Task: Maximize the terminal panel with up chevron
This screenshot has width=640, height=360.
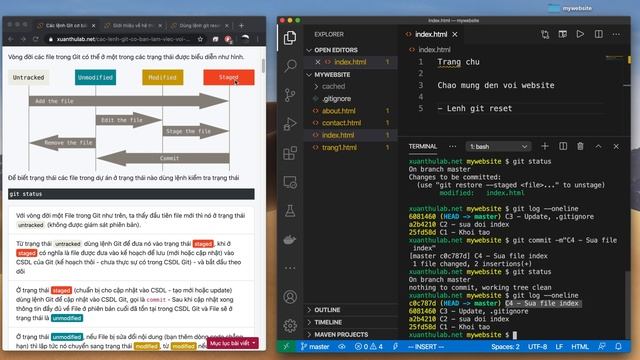Action: pos(598,146)
